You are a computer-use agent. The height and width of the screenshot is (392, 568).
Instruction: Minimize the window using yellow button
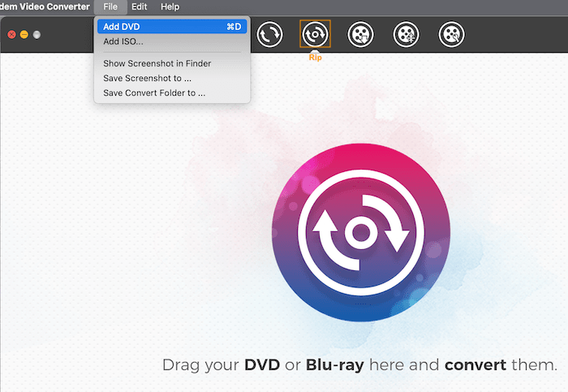[x=24, y=35]
